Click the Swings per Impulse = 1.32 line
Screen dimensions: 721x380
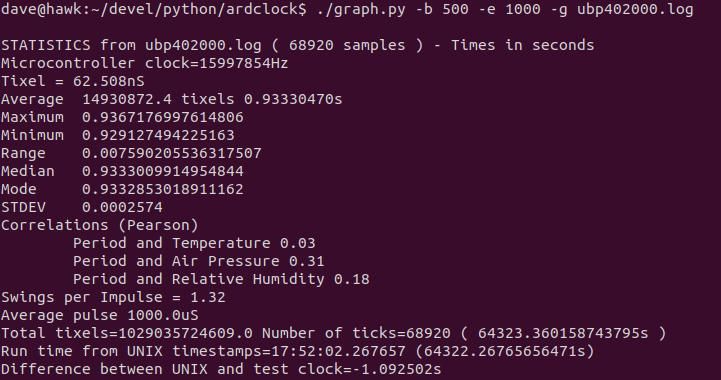tap(113, 297)
